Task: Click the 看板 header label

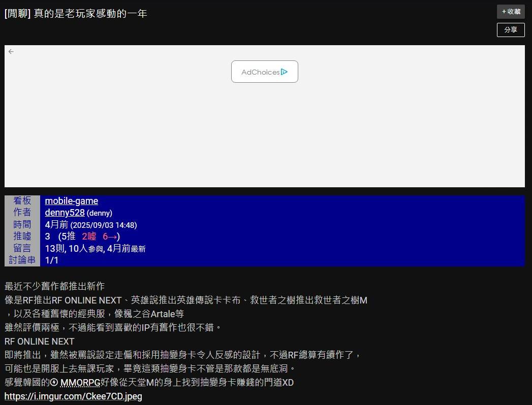Action: [x=22, y=201]
